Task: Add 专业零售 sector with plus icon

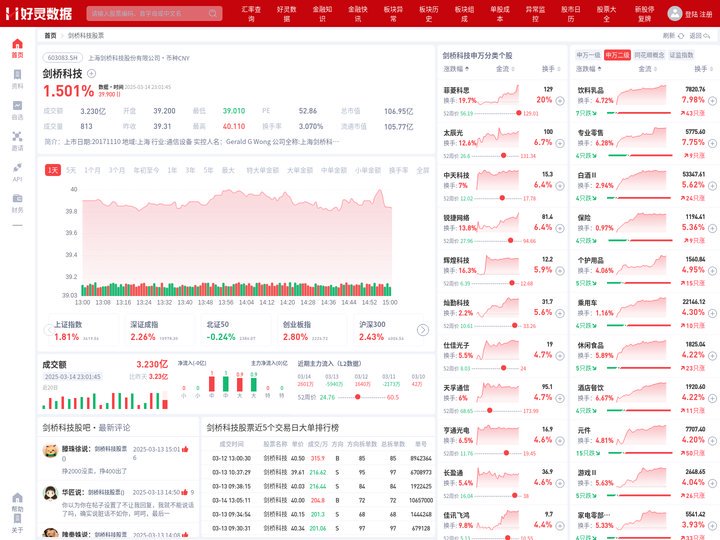Action: tap(712, 143)
